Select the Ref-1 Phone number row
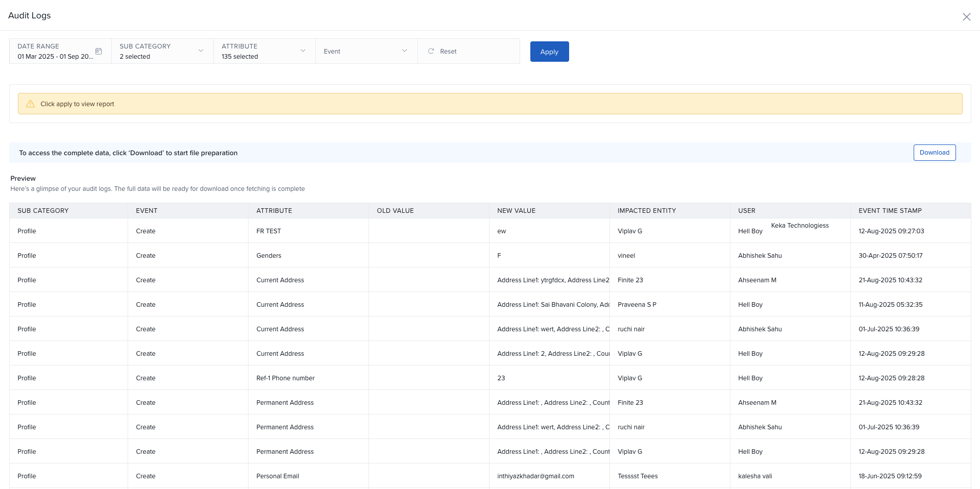980x489 pixels. (x=285, y=378)
